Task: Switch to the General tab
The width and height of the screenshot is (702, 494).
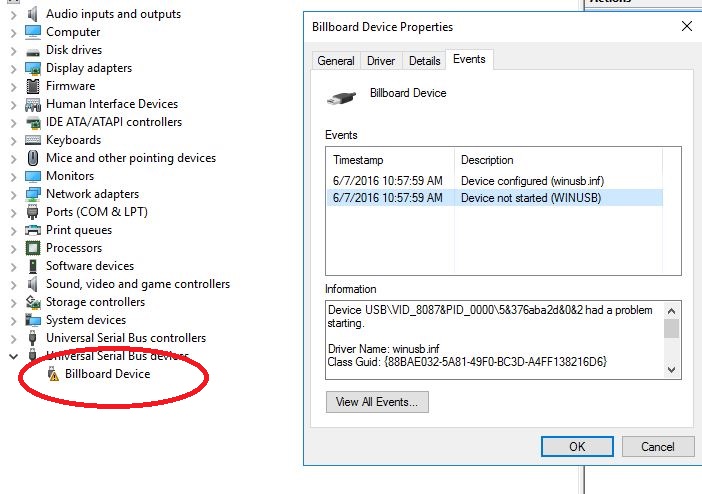Action: click(x=336, y=61)
